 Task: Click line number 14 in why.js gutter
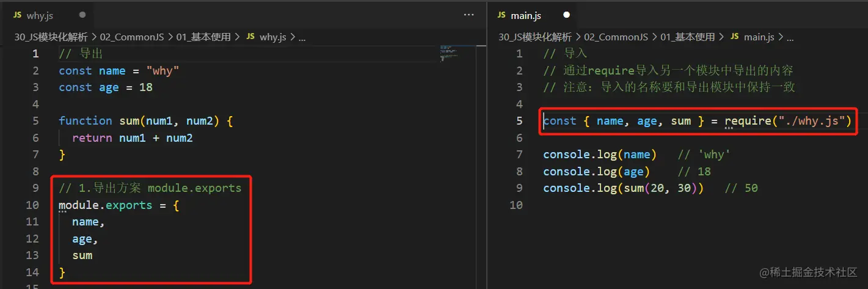(x=32, y=273)
